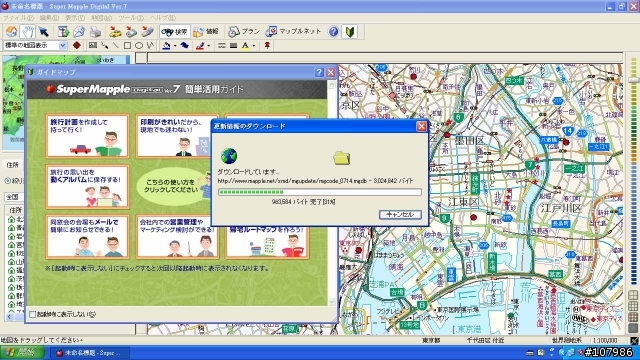The image size is (640, 360).
Task: Click the map zoom scale slider handle
Action: click(633, 80)
